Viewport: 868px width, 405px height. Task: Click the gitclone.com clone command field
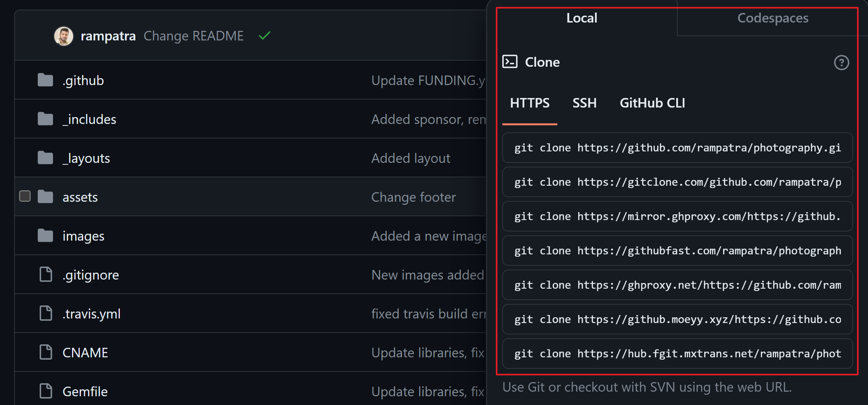pyautogui.click(x=677, y=182)
